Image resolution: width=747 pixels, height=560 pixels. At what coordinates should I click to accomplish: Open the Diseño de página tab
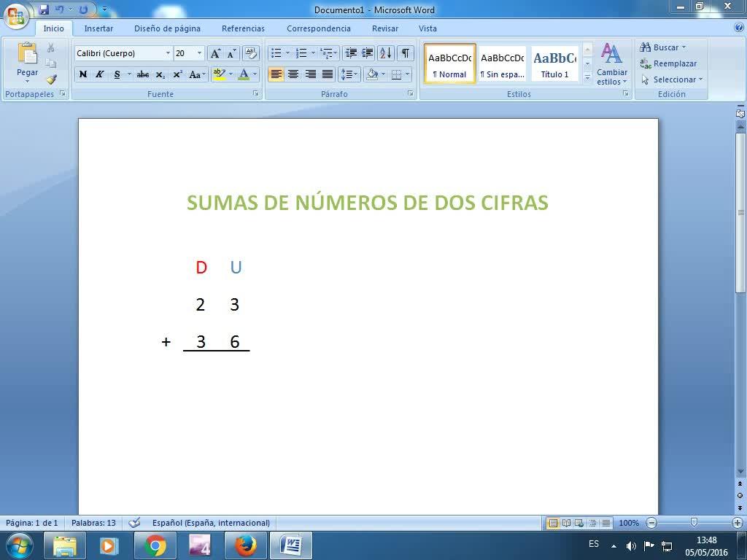(167, 28)
